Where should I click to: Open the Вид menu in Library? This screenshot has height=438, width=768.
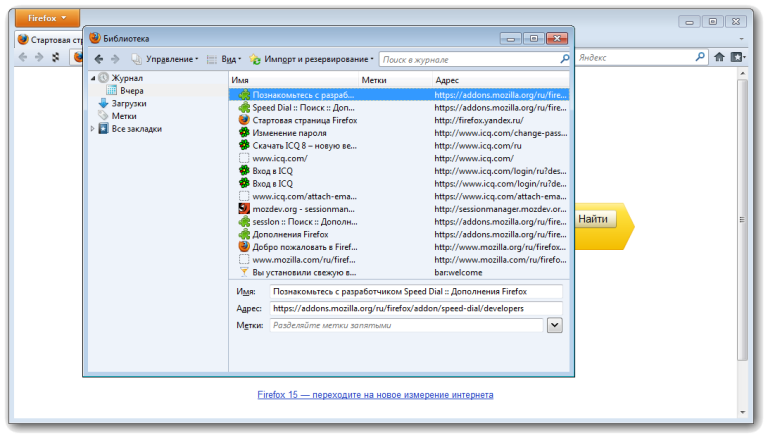224,59
